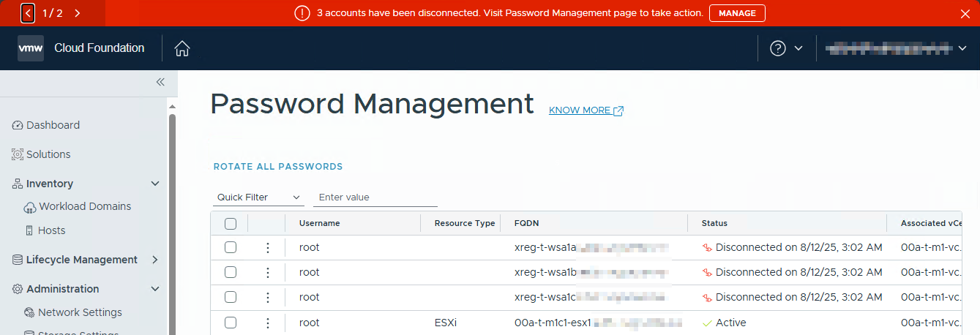Open the Help question mark menu
The image size is (980, 335).
click(778, 48)
